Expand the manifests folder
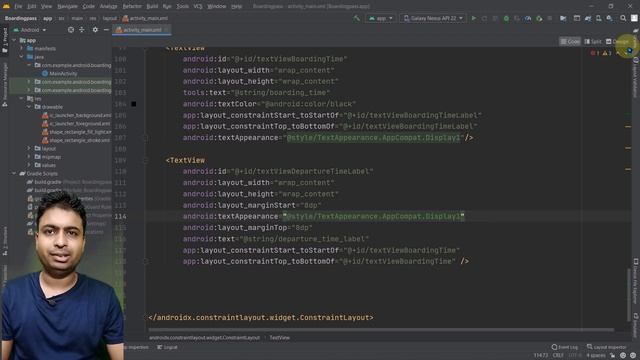The height and width of the screenshot is (360, 640). point(22,49)
